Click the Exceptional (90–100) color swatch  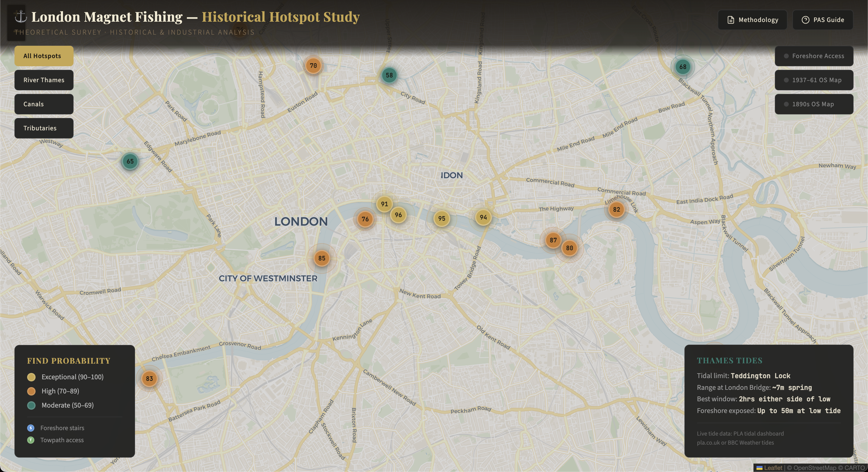31,377
